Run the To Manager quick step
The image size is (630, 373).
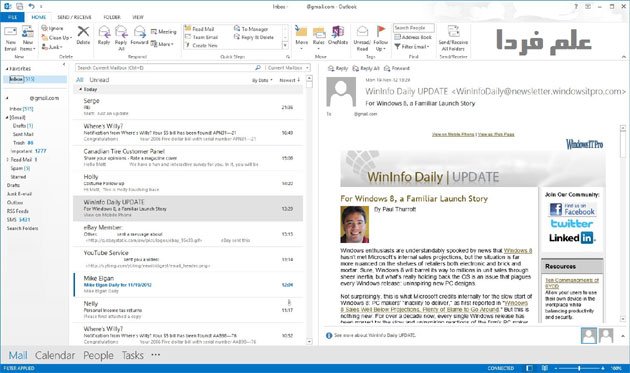251,29
